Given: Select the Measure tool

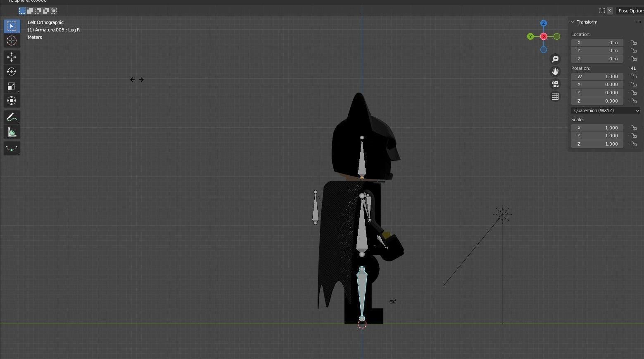Looking at the screenshot, I should tap(12, 132).
